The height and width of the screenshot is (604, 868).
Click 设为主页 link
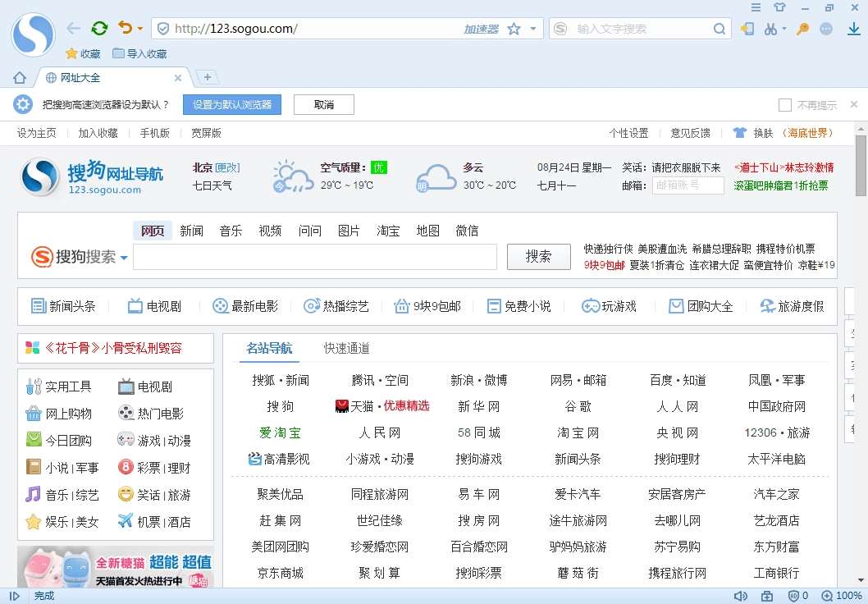[x=37, y=134]
